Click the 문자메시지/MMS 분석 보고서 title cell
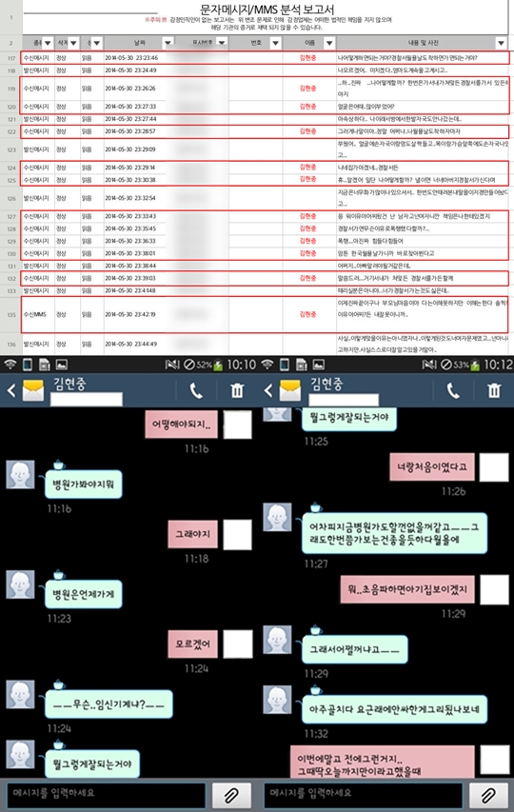 tap(267, 10)
